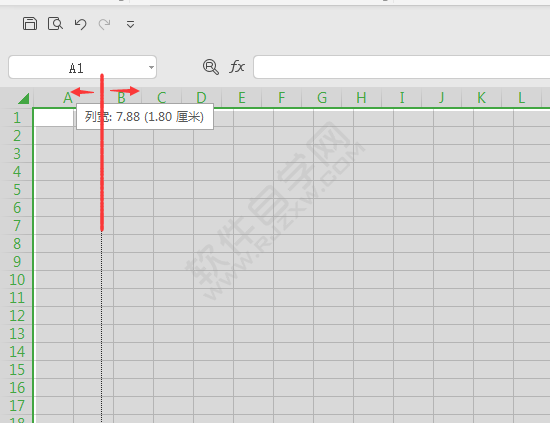
Task: Open the Insert Function fx icon
Action: (x=237, y=67)
